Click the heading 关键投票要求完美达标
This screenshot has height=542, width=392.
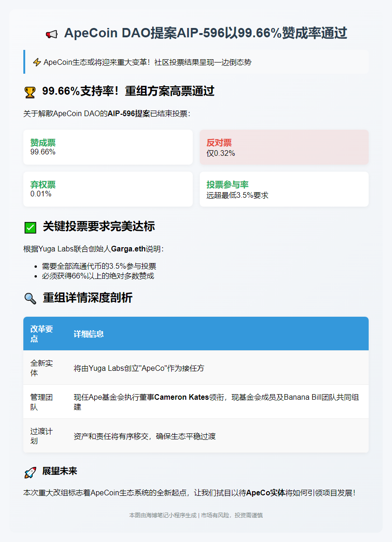(99, 226)
